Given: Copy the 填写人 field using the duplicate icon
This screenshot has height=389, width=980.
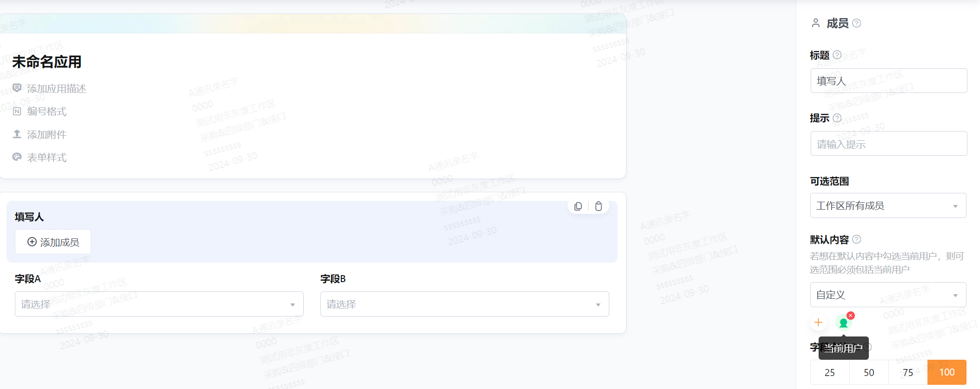Looking at the screenshot, I should coord(578,206).
